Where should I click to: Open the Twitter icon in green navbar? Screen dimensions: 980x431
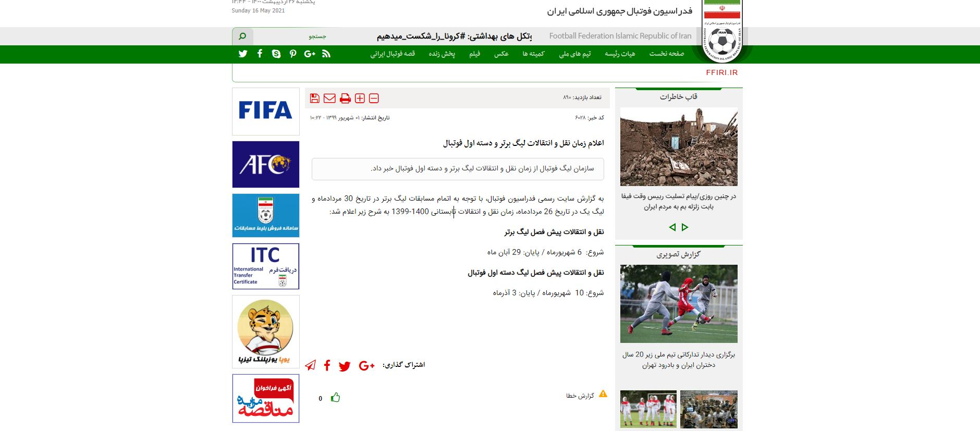point(243,54)
